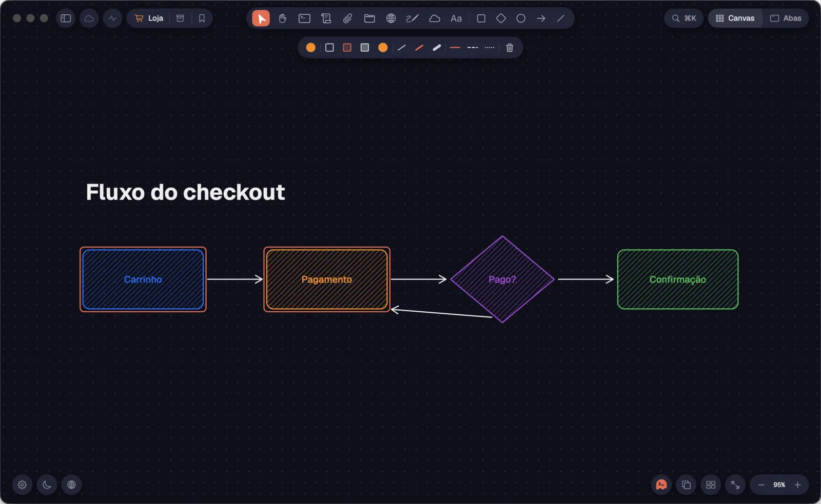
Task: Choose the terminal tool icon
Action: (x=304, y=18)
